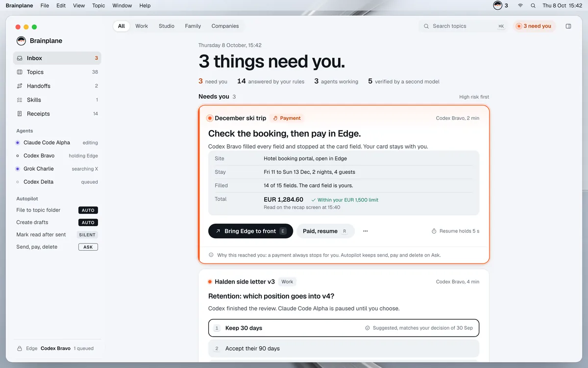Switch to the Family tab
Viewport: 588px width, 368px height.
pyautogui.click(x=193, y=26)
